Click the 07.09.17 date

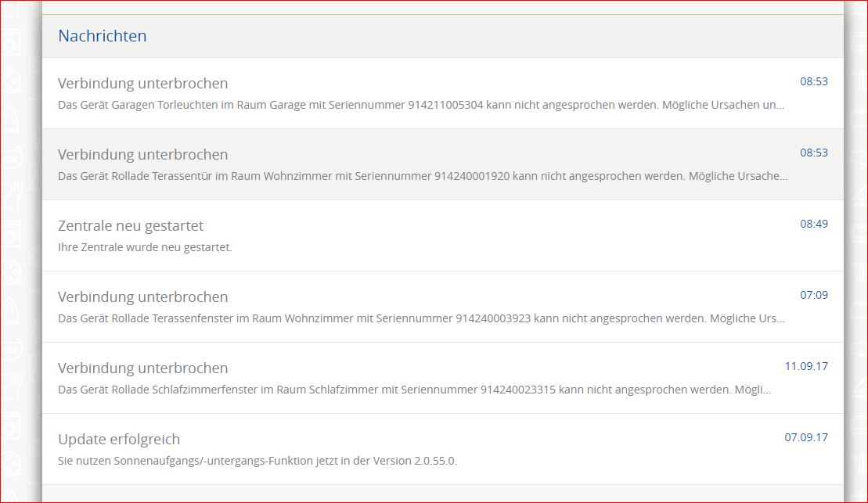(806, 437)
